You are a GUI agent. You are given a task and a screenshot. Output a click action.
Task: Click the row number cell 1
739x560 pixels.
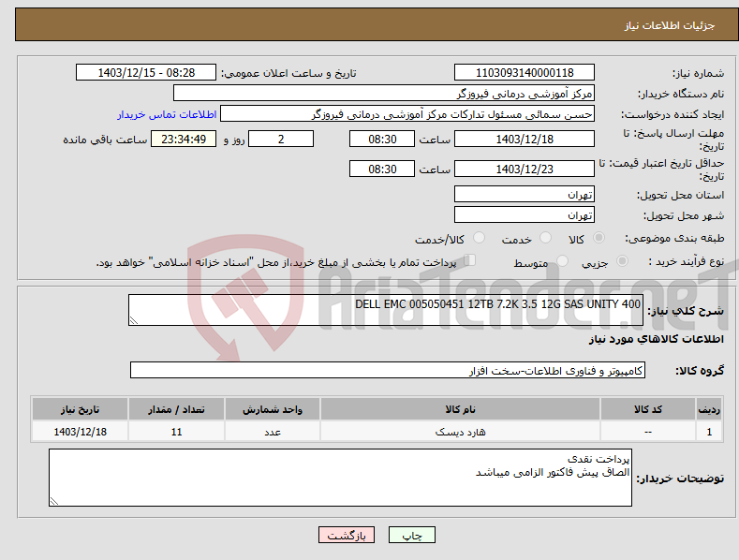[709, 432]
